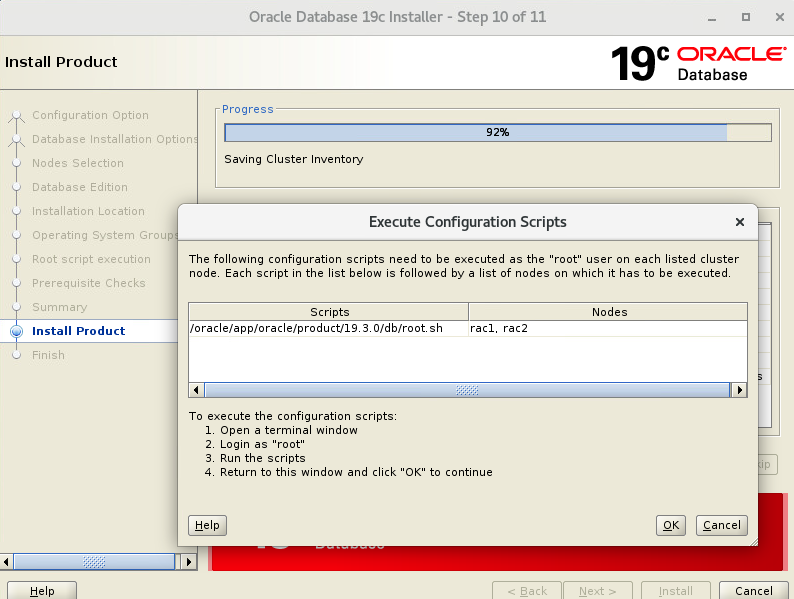This screenshot has height=599, width=794.
Task: Cancel the Execute Configuration Scripts dialog
Action: click(721, 525)
